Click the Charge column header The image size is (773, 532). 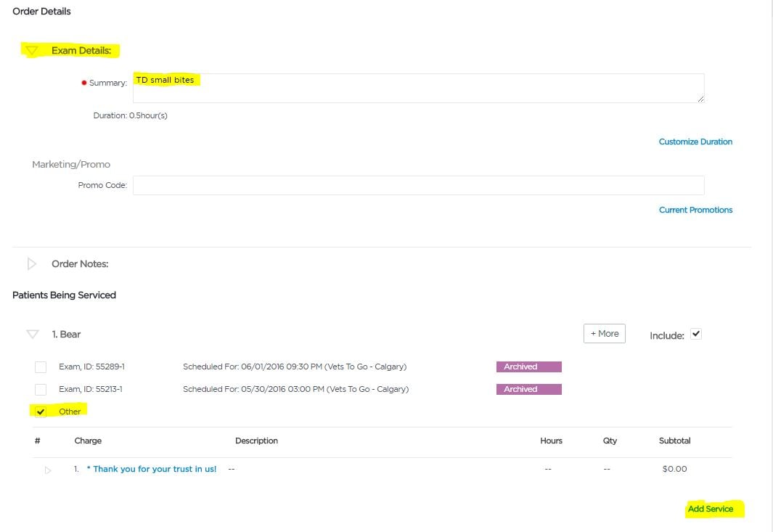click(x=88, y=441)
